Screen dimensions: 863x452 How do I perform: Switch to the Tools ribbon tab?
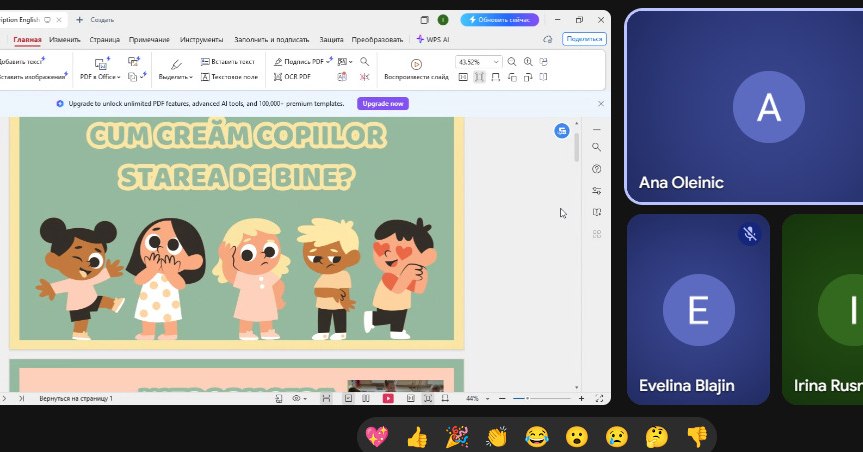click(201, 39)
